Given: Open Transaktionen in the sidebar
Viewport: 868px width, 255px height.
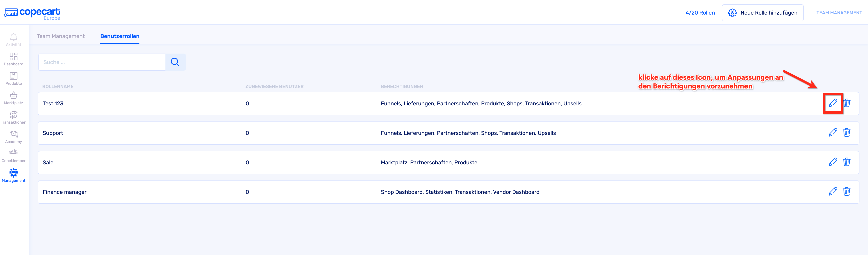Looking at the screenshot, I should 13,117.
